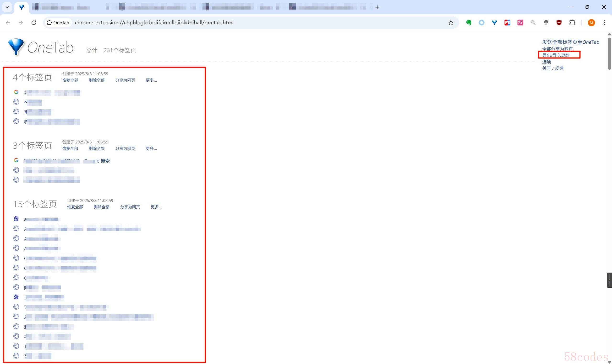The image size is (612, 364).
Task: Click the OneTab funnel extension icon in the toolbar
Action: click(x=494, y=23)
